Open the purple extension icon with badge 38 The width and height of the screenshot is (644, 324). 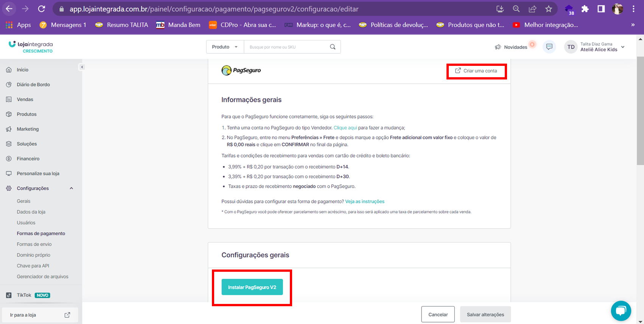[569, 9]
